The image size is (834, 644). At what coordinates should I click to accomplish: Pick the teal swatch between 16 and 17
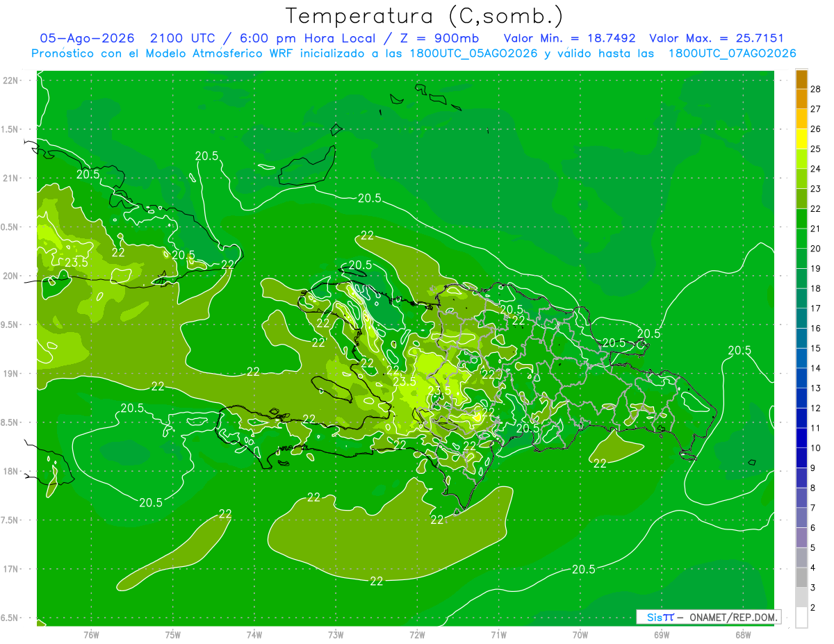point(801,318)
